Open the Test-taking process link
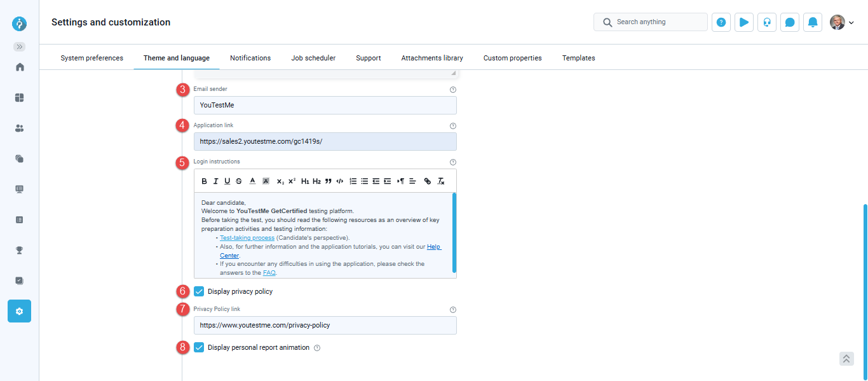868x381 pixels. [x=247, y=238]
